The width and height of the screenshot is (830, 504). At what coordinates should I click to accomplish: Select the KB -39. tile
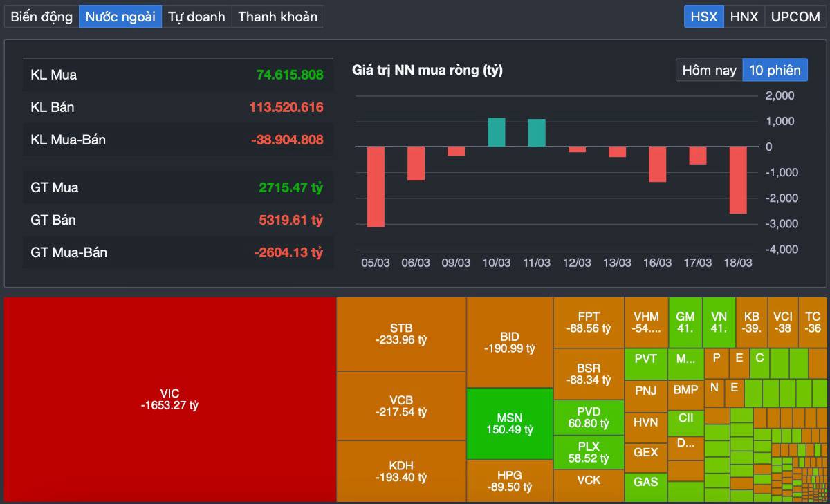point(752,322)
